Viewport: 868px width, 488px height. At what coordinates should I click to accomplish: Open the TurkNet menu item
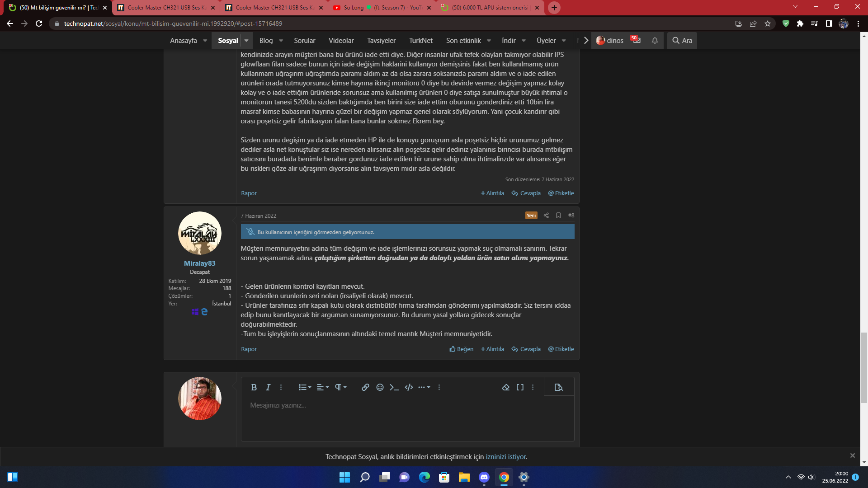420,40
